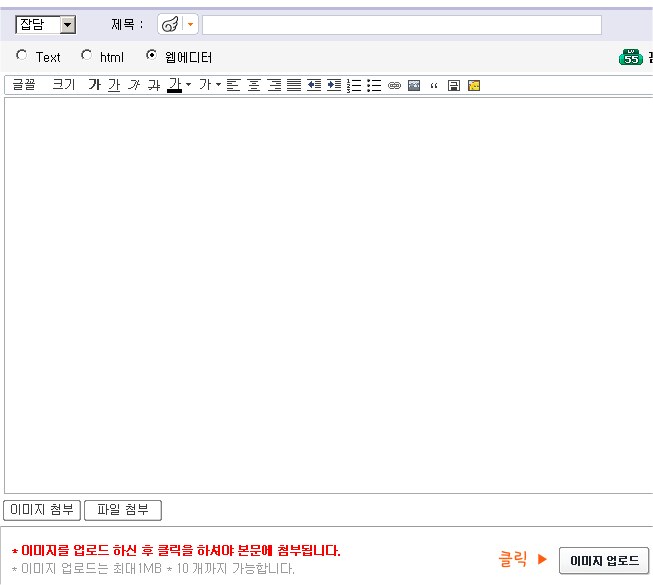Click the 이미지 첨부 button
Viewport: 653px width, 585px height.
click(x=42, y=510)
